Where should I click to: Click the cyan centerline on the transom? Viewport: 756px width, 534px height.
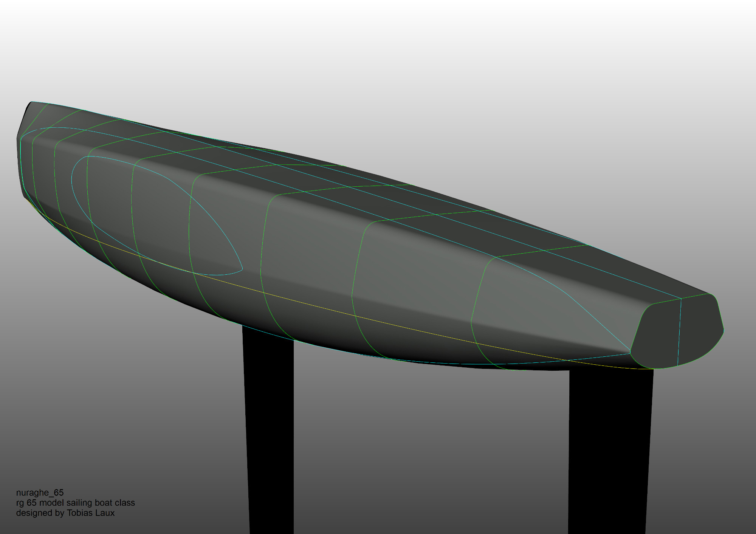click(680, 333)
